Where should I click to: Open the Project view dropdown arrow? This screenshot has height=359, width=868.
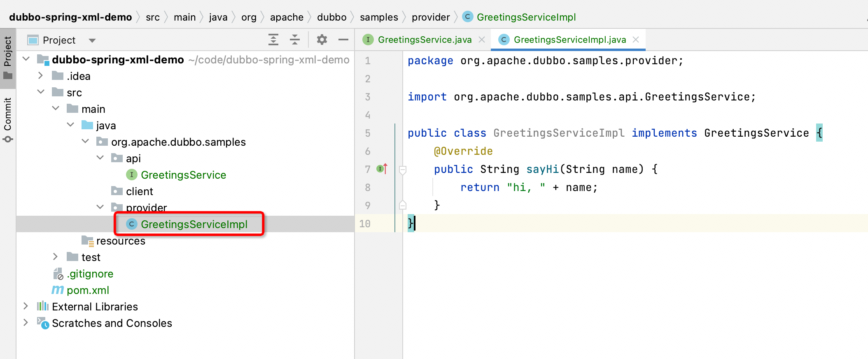92,40
